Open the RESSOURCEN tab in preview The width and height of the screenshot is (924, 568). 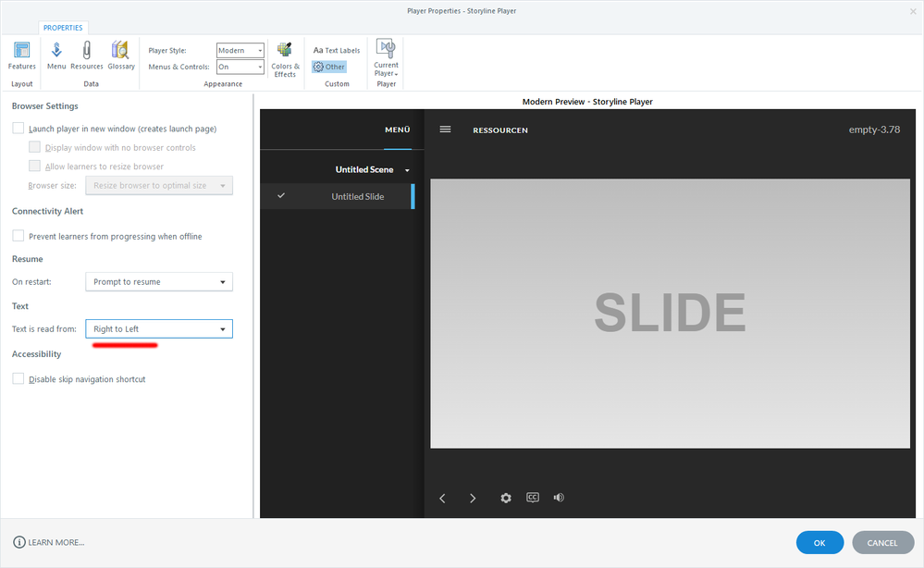[500, 130]
